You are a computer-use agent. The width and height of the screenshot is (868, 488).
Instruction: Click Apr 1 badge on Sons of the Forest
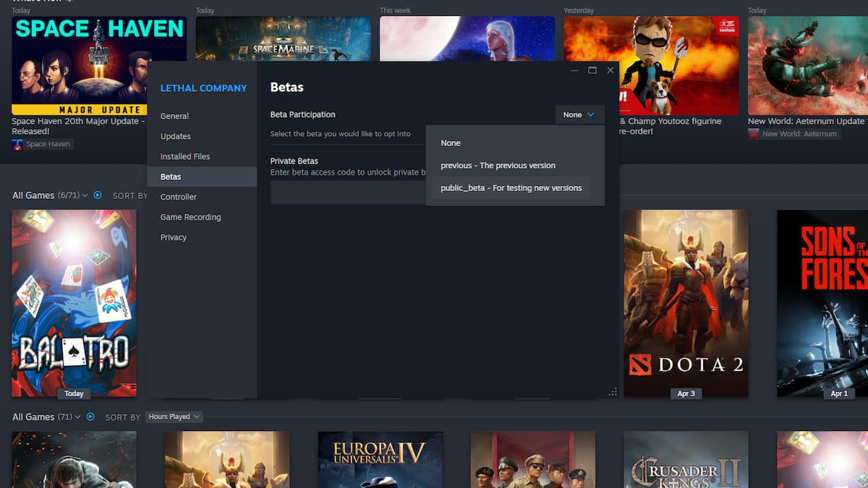pyautogui.click(x=839, y=394)
